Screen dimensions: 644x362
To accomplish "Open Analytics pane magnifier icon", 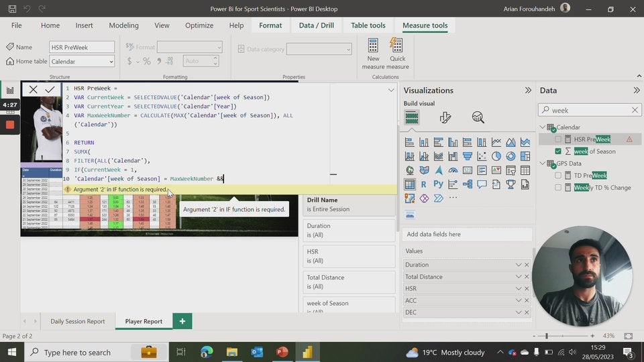I will point(478,118).
